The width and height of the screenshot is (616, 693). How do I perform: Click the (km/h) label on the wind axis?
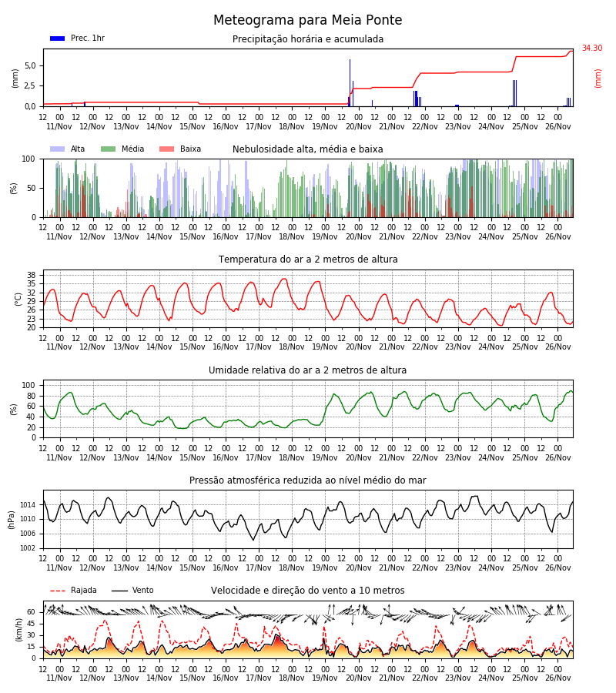point(18,630)
